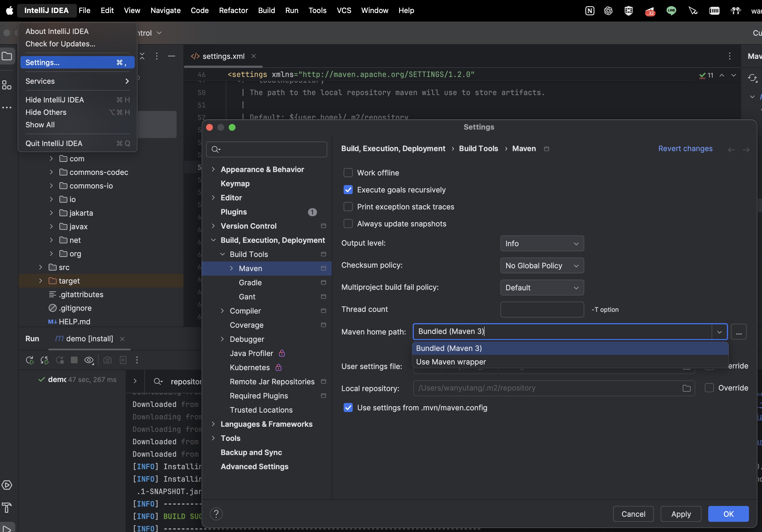Click the camera snapshot icon in Run toolbar

click(x=108, y=360)
